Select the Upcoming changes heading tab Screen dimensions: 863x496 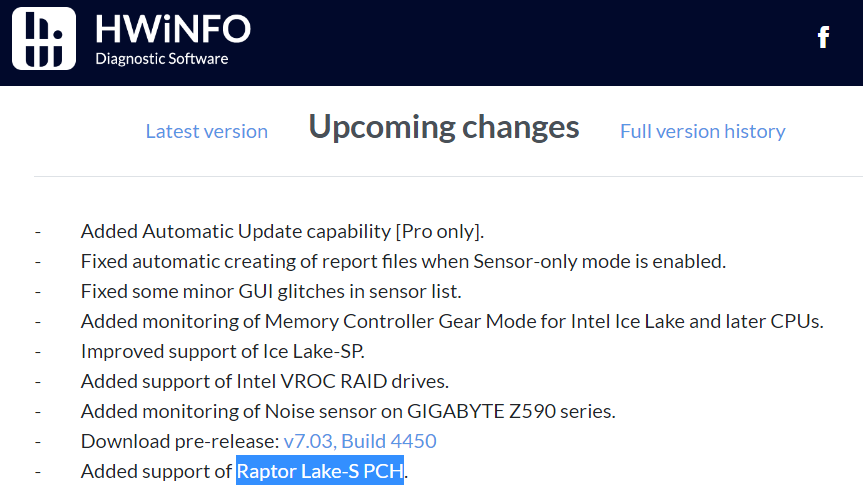(443, 127)
